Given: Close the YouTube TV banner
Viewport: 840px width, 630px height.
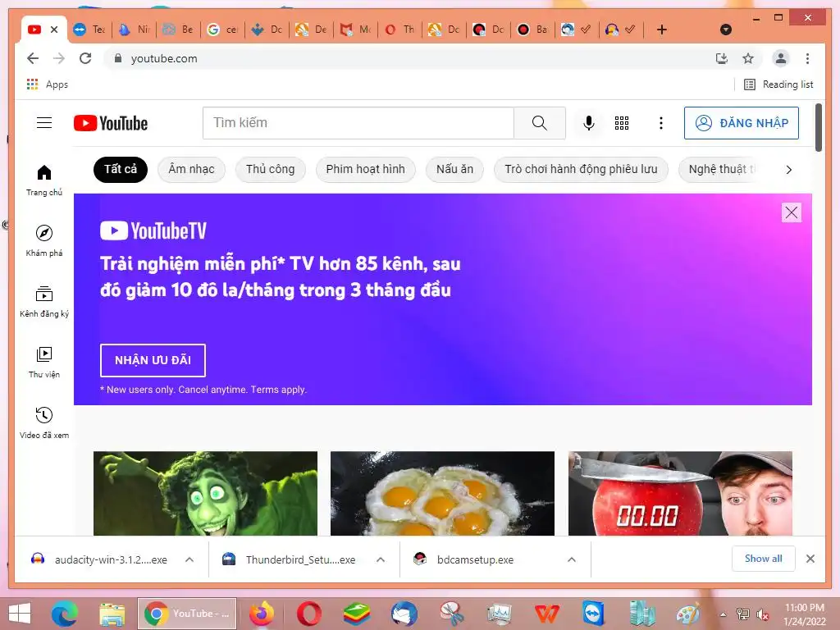Looking at the screenshot, I should tap(792, 212).
